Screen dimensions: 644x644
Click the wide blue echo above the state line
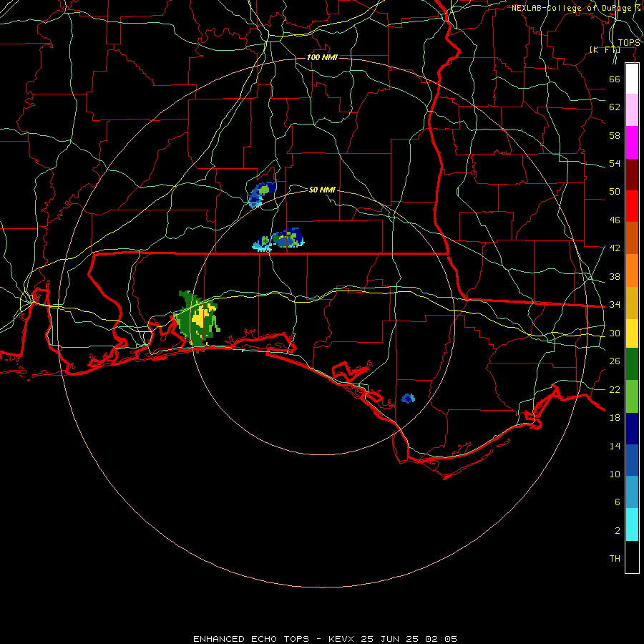click(x=288, y=238)
